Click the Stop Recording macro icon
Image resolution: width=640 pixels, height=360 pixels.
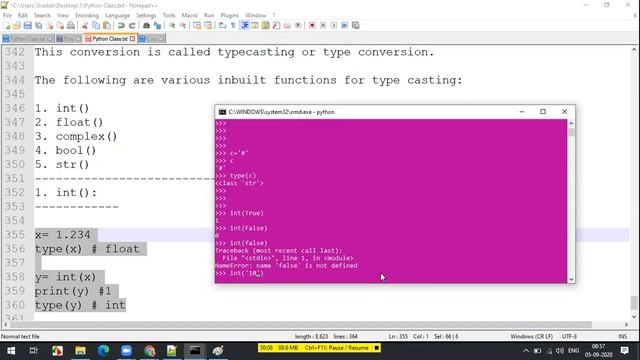[x=323, y=26]
